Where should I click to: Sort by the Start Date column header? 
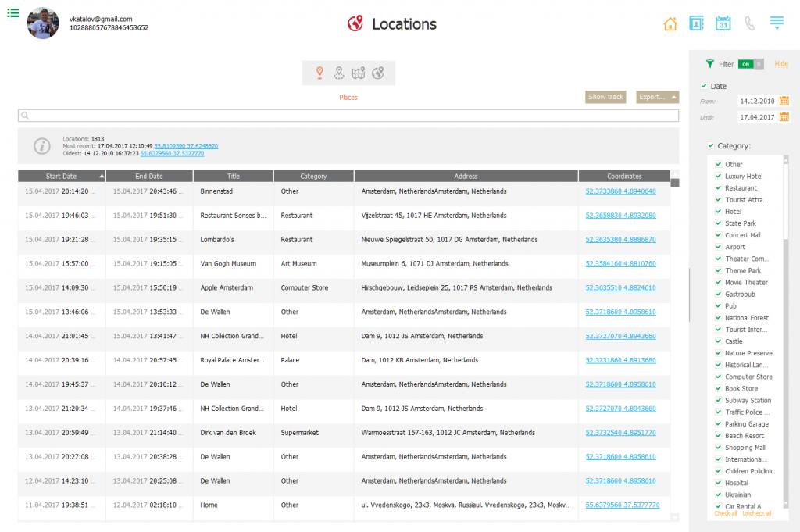click(x=61, y=176)
